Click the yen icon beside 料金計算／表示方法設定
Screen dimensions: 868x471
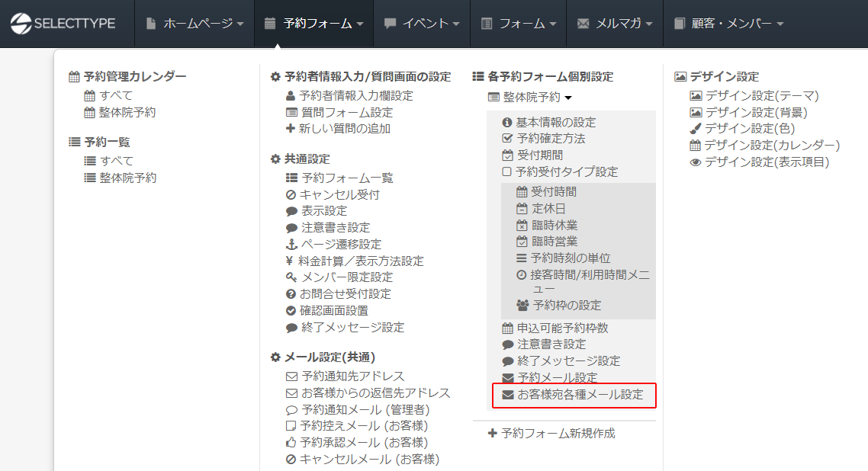click(x=290, y=261)
